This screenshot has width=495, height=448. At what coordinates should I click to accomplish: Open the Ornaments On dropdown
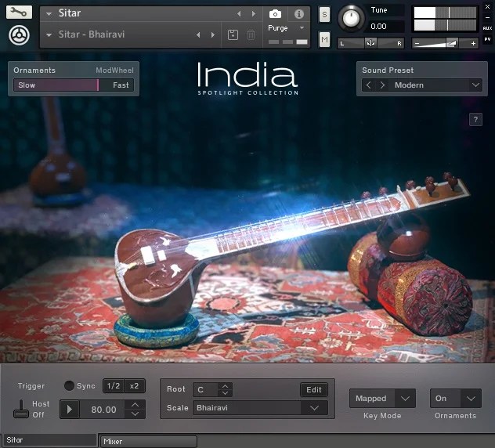(x=471, y=399)
